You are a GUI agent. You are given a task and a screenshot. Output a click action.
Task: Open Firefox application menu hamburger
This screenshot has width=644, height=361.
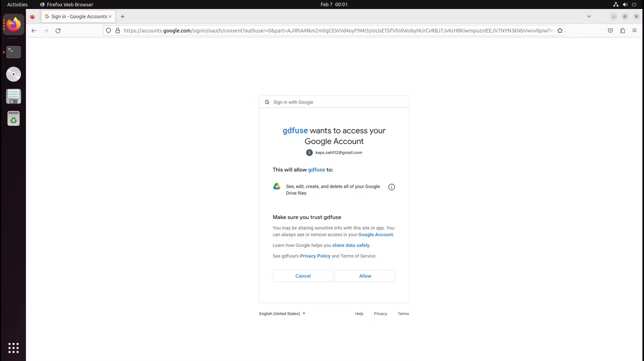[x=634, y=31]
